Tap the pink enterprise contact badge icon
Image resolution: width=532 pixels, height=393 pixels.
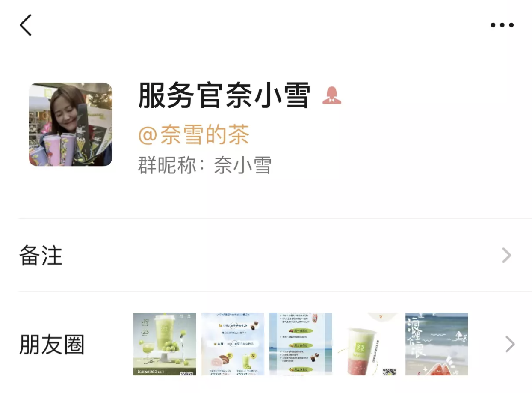[x=332, y=95]
